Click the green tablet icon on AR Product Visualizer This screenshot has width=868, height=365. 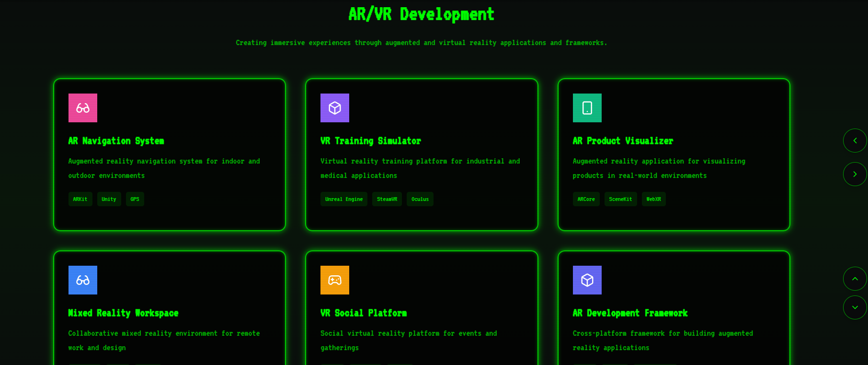click(587, 108)
